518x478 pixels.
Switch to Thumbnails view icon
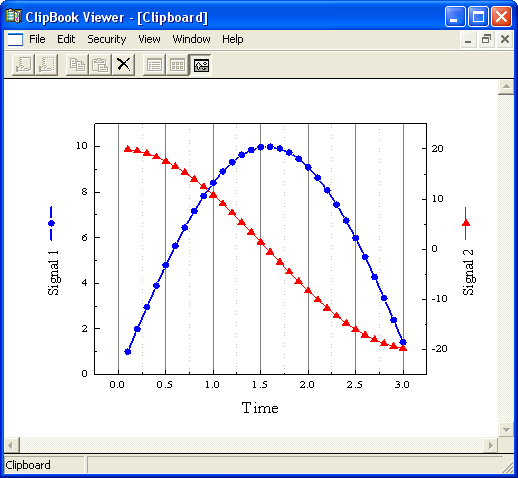[177, 65]
